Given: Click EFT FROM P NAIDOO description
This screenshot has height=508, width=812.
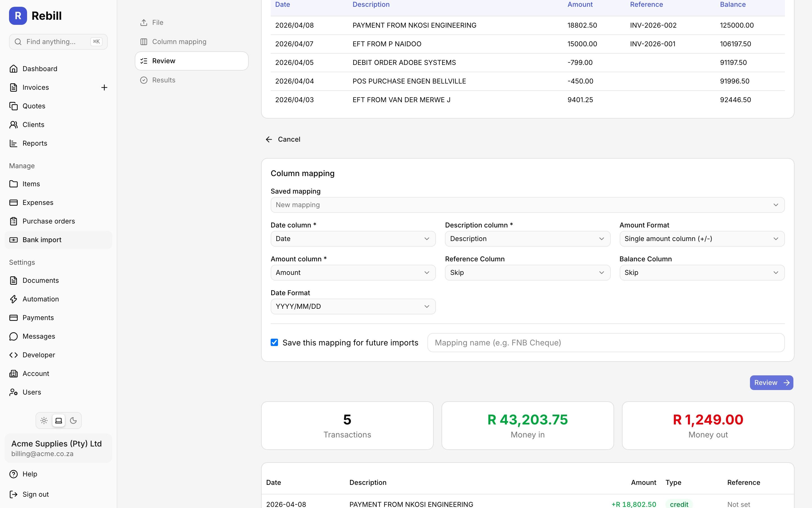Looking at the screenshot, I should coord(387,44).
